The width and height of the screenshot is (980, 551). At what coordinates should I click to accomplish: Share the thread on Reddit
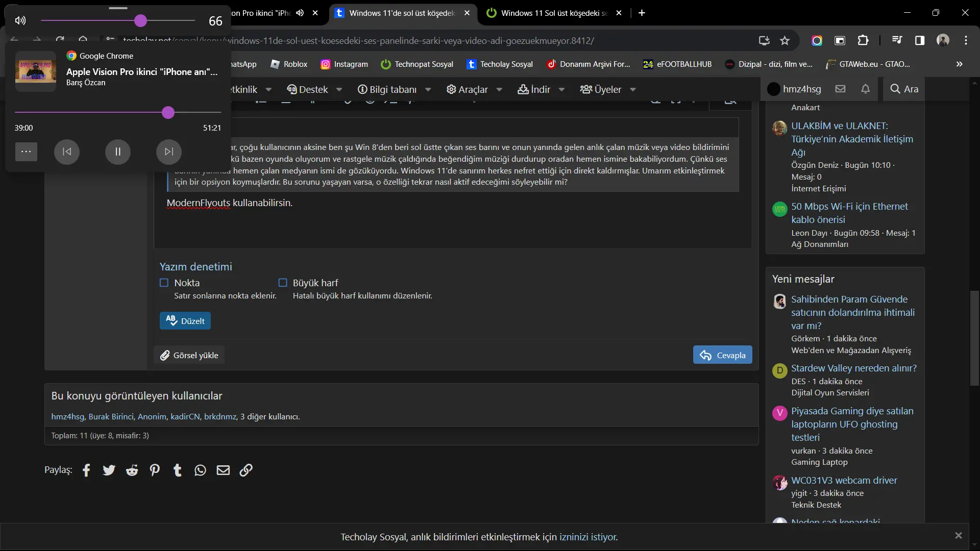coord(132,470)
